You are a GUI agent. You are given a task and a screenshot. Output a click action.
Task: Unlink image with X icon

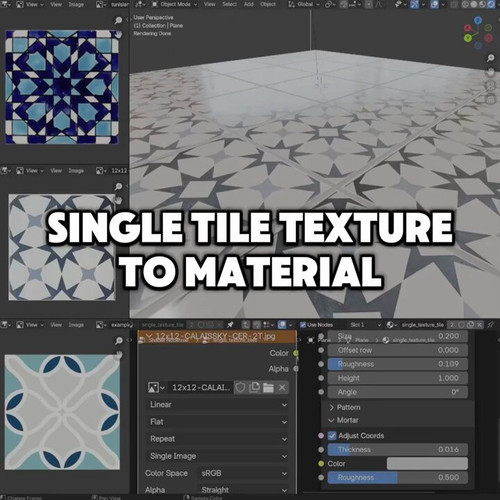click(282, 387)
